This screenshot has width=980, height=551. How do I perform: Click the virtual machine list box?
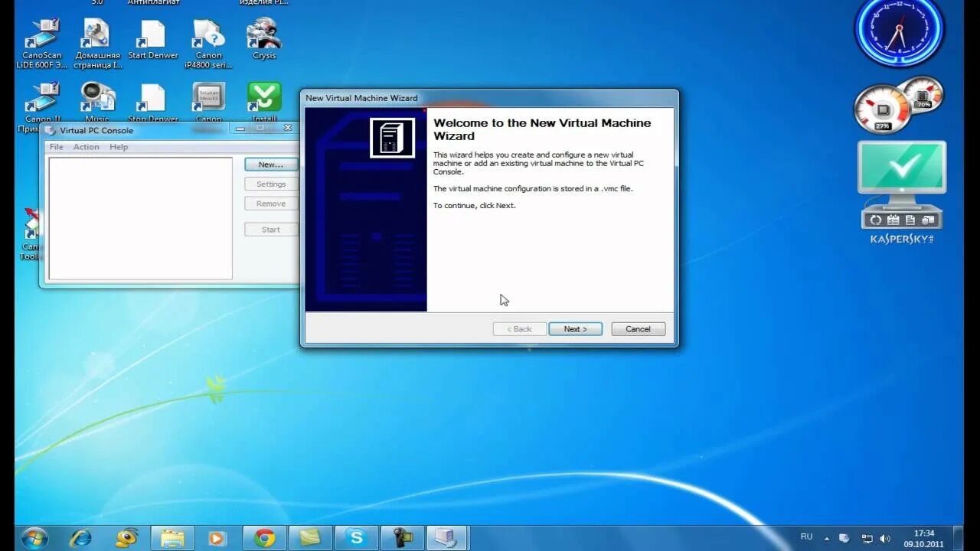pyautogui.click(x=140, y=219)
